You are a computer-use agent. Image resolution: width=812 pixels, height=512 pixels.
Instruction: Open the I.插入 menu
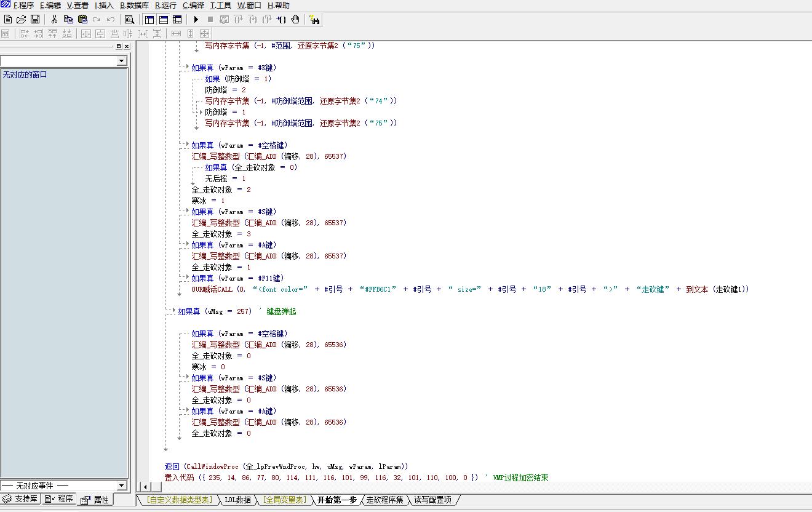point(105,5)
